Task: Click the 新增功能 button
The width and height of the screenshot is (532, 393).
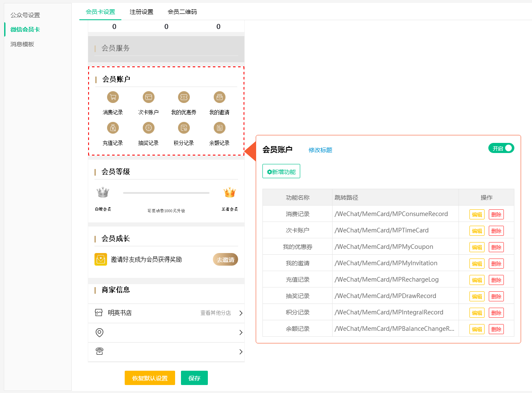Action: (x=281, y=171)
